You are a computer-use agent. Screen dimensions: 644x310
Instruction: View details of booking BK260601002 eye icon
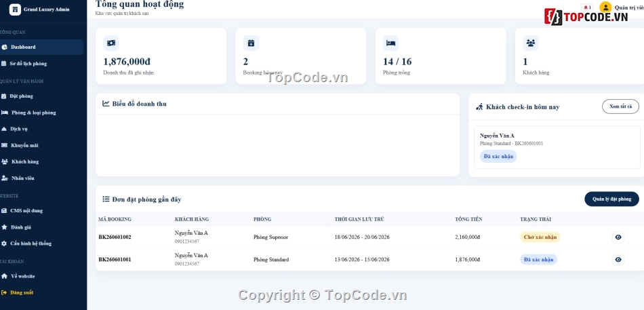pos(618,237)
